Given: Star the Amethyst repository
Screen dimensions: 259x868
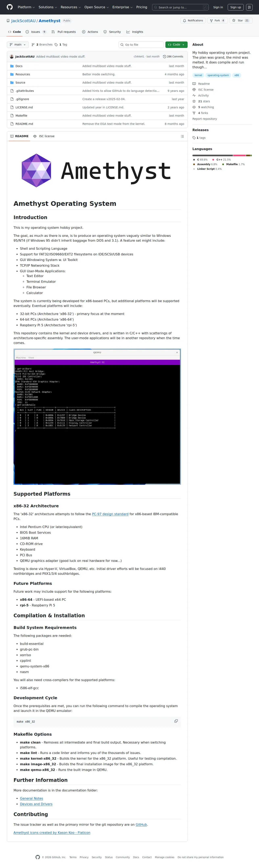Looking at the screenshot, I should [x=241, y=21].
